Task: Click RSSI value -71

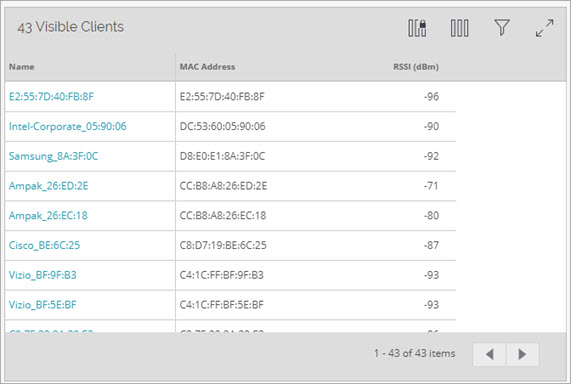Action: pyautogui.click(x=431, y=186)
